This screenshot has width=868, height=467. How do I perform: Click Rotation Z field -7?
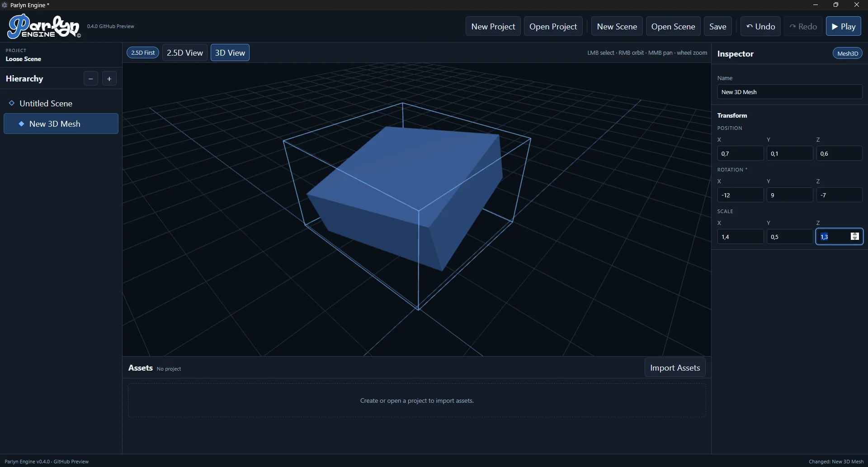[840, 195]
